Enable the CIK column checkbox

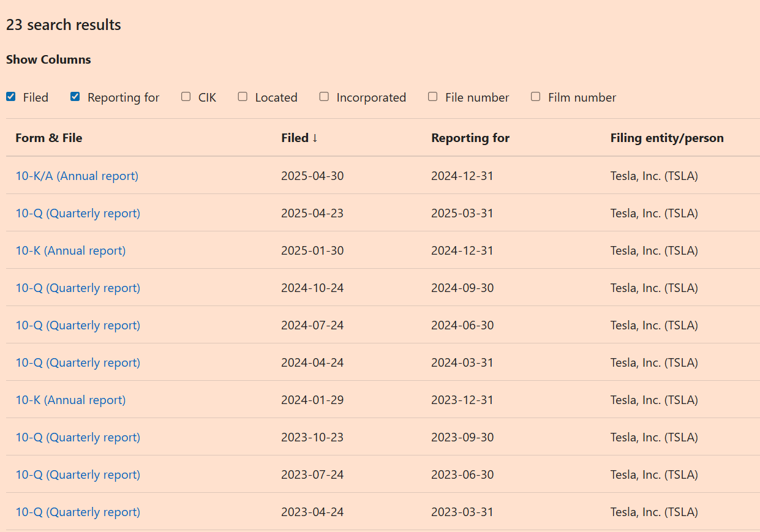point(186,97)
